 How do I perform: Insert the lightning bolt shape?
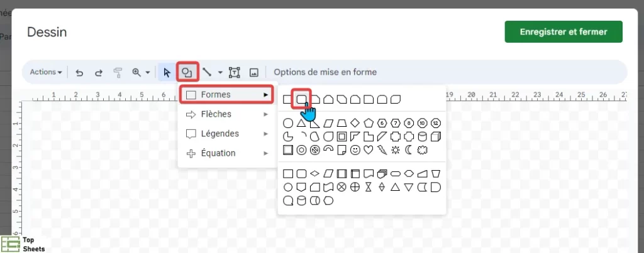(382, 151)
